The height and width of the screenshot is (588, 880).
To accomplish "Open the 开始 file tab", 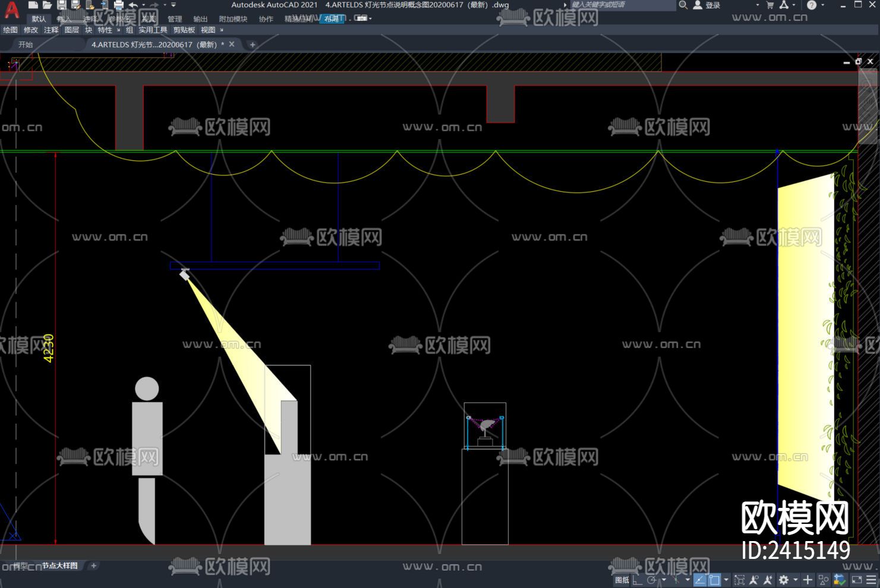I will [26, 45].
